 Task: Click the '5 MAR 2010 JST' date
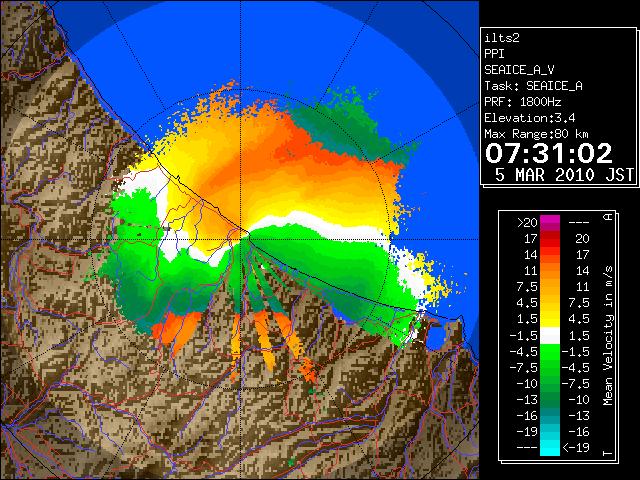(x=564, y=175)
